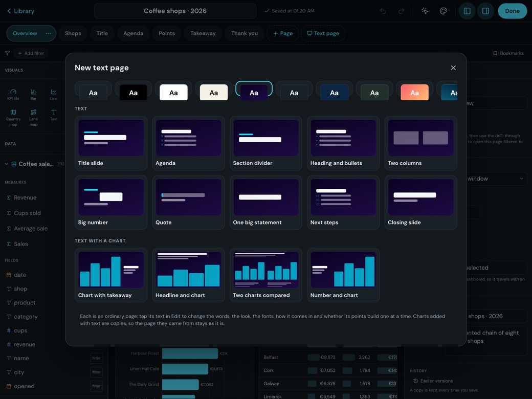Choose the Section divider layout
Viewport: 532px width, 399px height.
tap(265, 143)
